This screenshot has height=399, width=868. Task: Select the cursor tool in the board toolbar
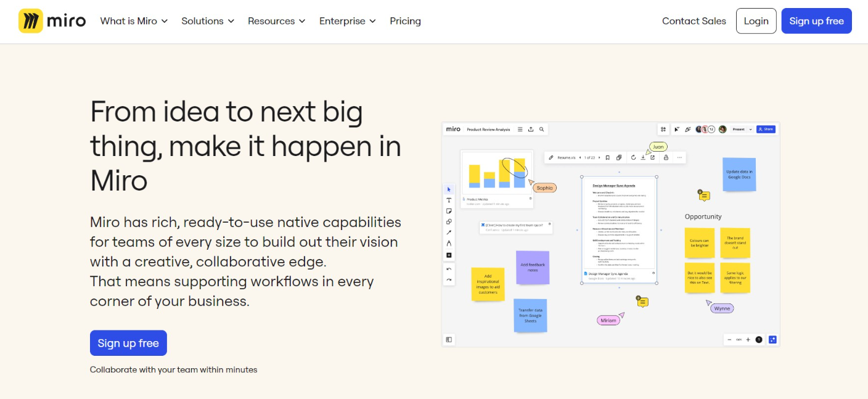[449, 189]
